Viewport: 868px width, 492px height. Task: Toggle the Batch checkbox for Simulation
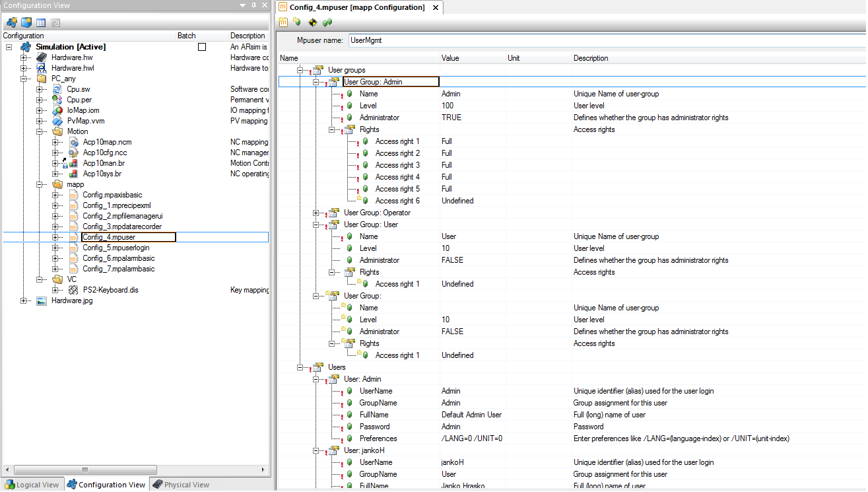pyautogui.click(x=202, y=47)
